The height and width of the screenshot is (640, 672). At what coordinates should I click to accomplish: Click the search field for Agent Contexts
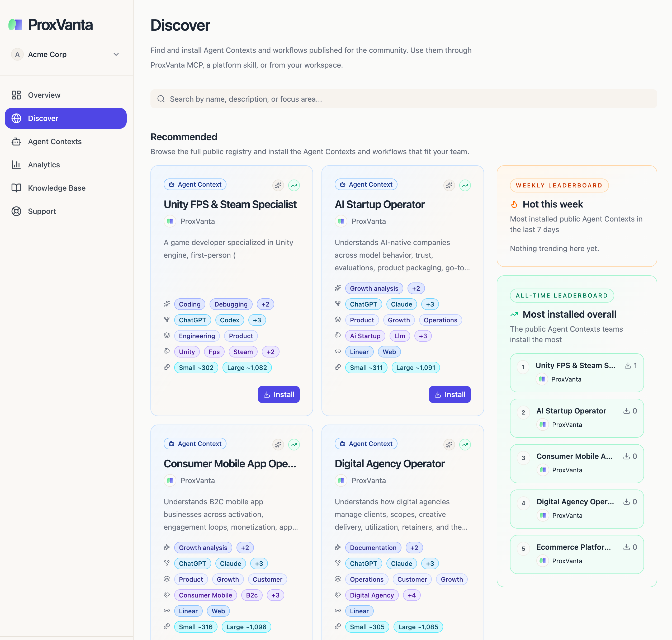(404, 99)
